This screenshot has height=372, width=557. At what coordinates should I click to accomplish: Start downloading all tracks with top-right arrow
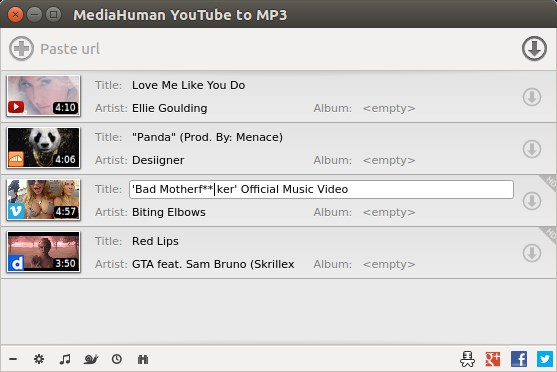534,48
